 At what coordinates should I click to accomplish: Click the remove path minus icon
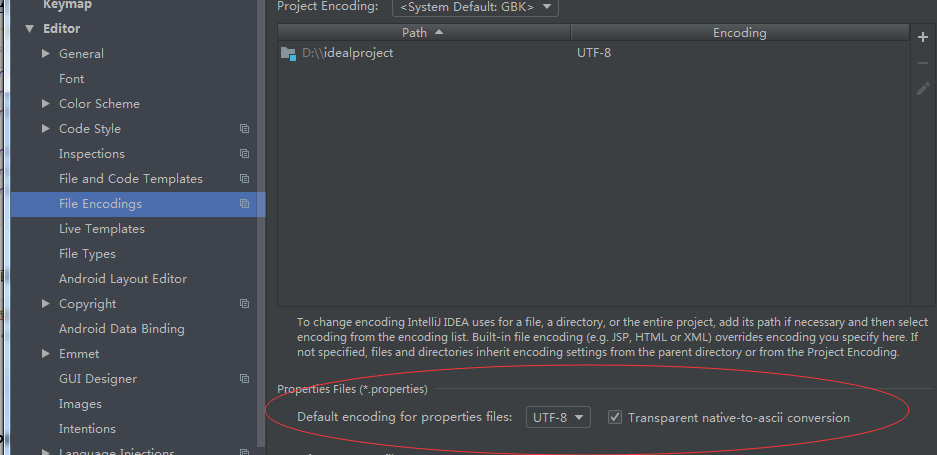923,63
